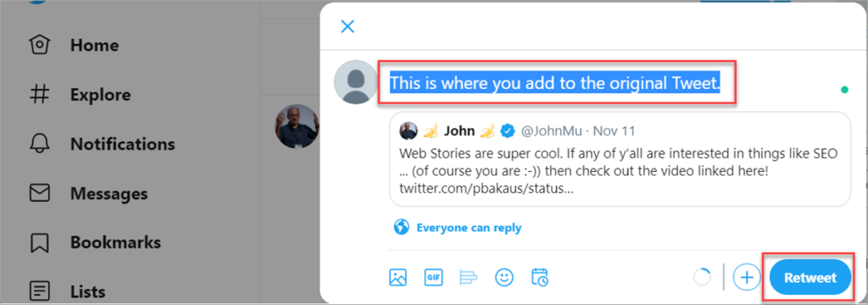
Task: Open the emoji picker smiley icon
Action: tap(504, 277)
